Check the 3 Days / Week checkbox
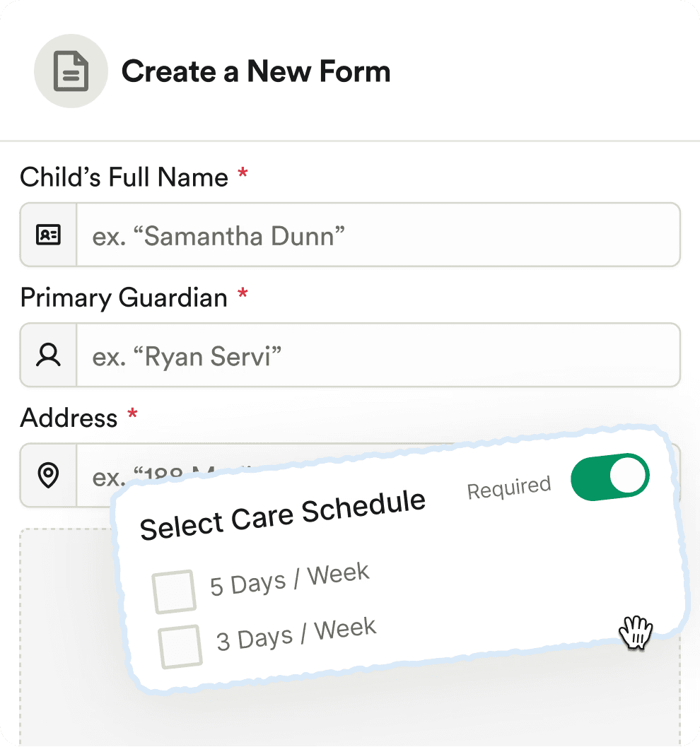The height and width of the screenshot is (747, 700). (x=180, y=646)
